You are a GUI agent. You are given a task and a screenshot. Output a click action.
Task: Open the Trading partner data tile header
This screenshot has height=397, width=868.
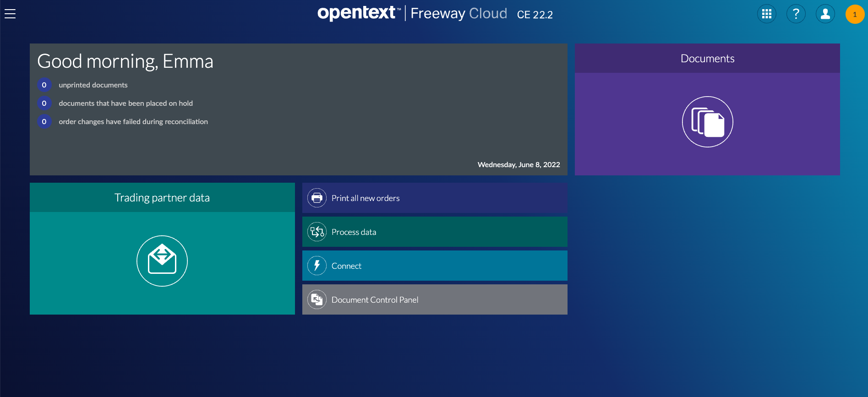[x=162, y=197]
